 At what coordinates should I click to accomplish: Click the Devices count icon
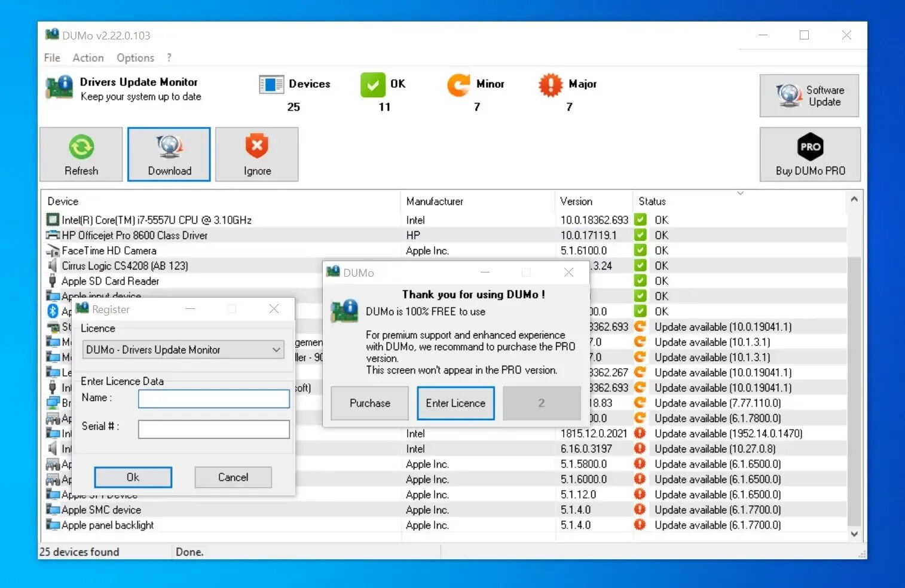click(271, 84)
